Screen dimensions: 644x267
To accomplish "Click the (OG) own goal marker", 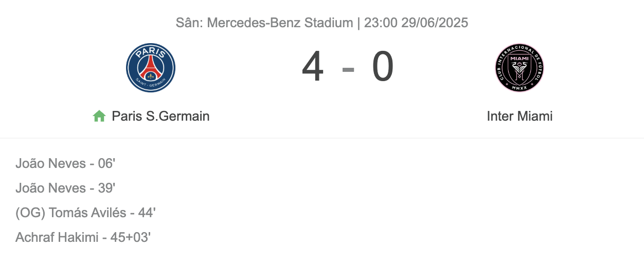I will pyautogui.click(x=30, y=213).
